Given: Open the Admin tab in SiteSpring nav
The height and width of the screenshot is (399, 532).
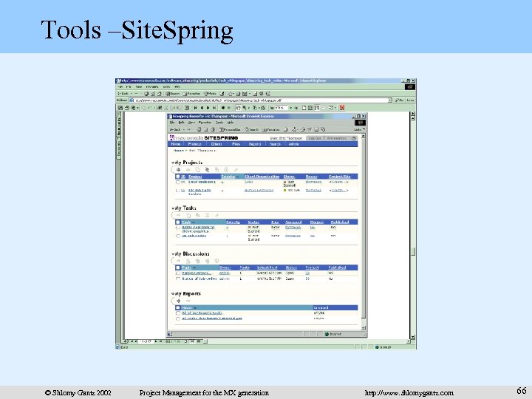Looking at the screenshot, I should [293, 144].
